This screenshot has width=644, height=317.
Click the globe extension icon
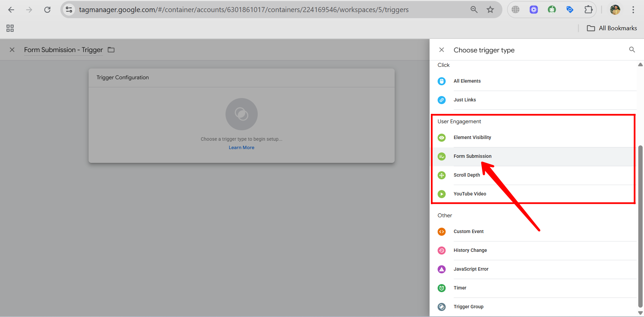coord(515,10)
